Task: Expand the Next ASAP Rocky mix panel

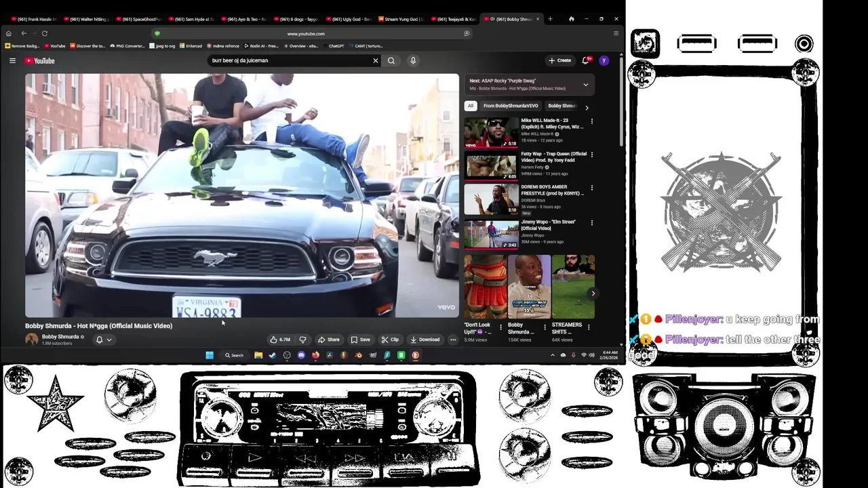Action: click(x=586, y=85)
